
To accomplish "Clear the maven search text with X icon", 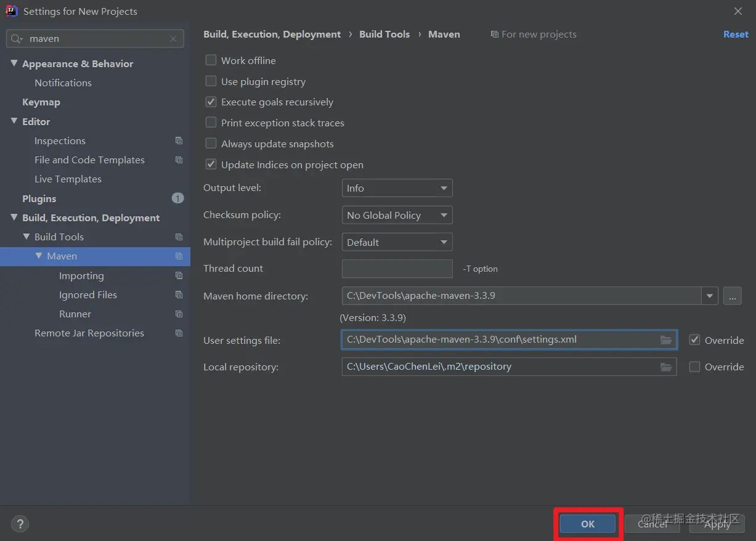I will (173, 38).
